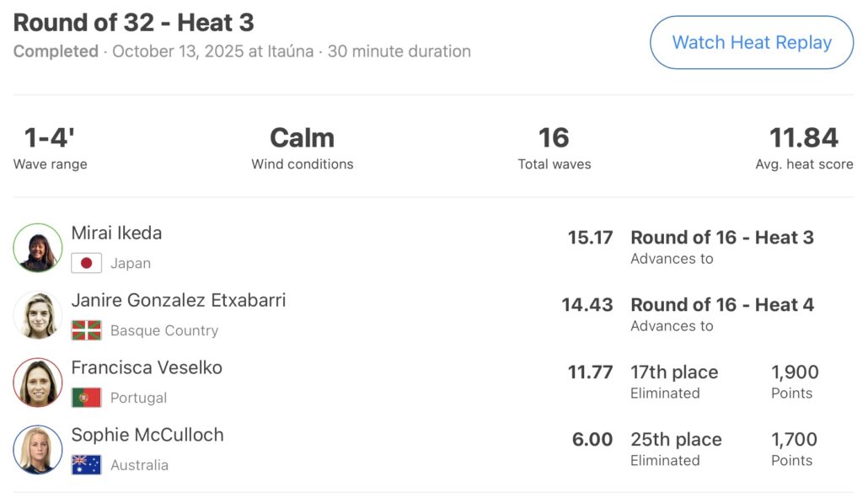Go to Round of 16 - Heat 3
Image resolution: width=868 pixels, height=498 pixels.
(x=722, y=238)
